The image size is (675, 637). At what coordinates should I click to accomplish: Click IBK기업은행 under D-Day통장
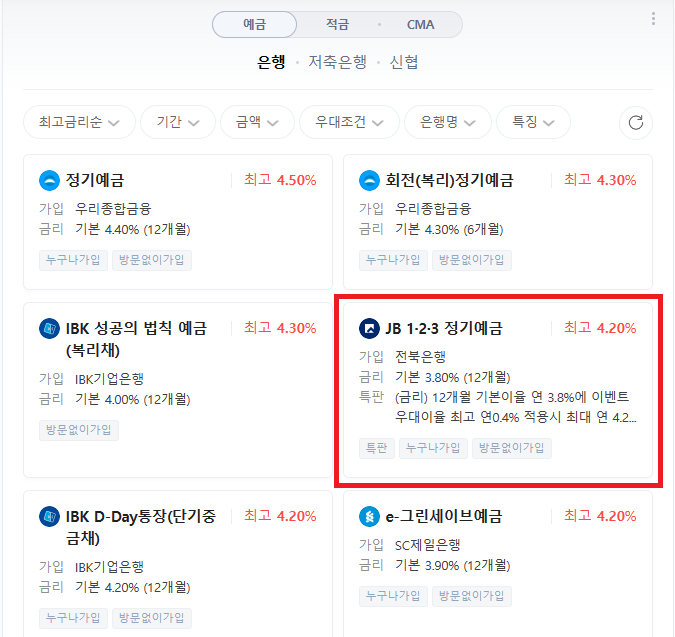tap(109, 567)
